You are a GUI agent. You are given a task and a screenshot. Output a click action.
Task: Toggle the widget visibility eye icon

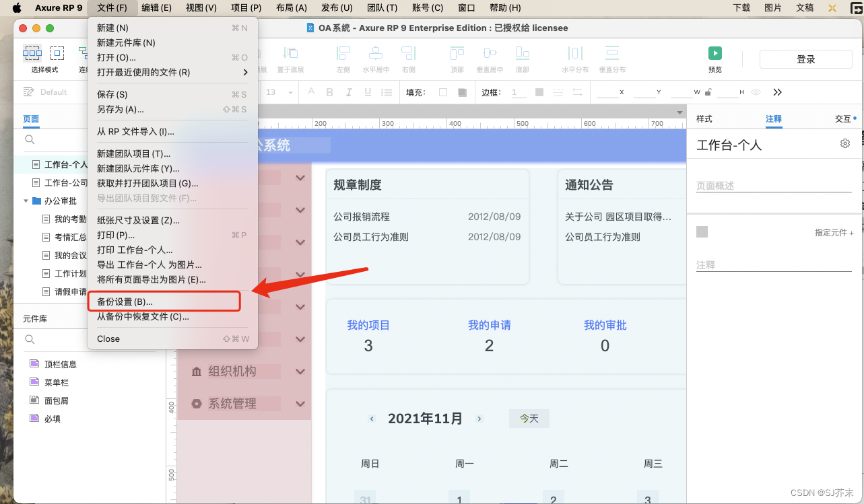[756, 92]
